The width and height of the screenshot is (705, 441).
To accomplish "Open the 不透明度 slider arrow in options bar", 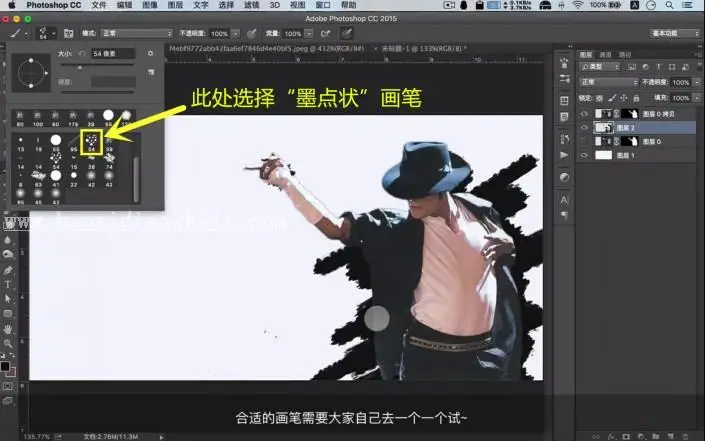I will pos(235,34).
